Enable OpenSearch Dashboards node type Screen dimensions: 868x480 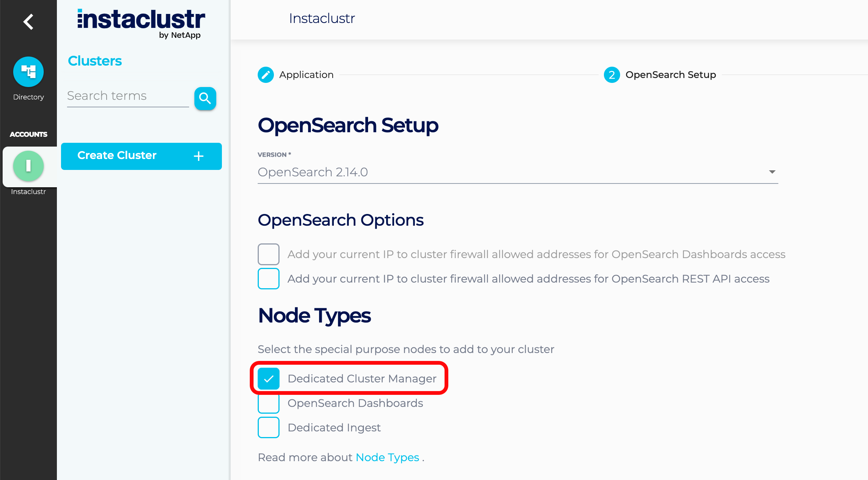(x=268, y=403)
